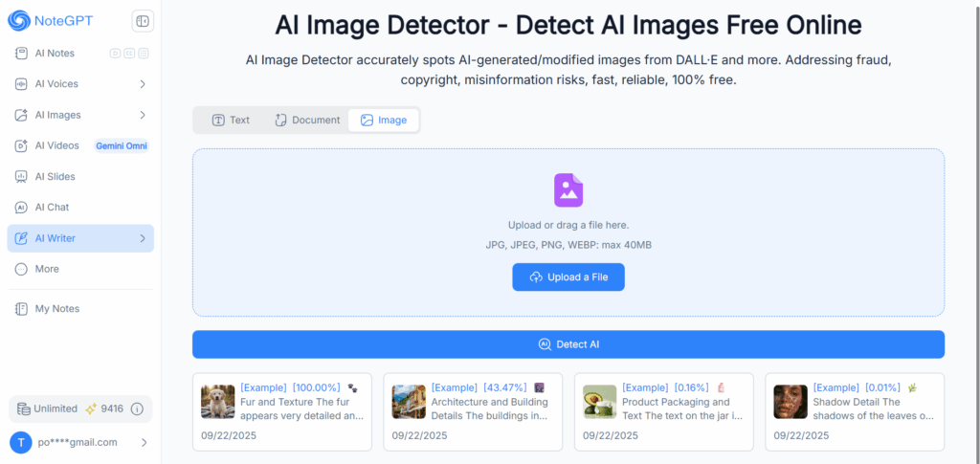Click the Text tab icon
The height and width of the screenshot is (464, 980).
218,120
